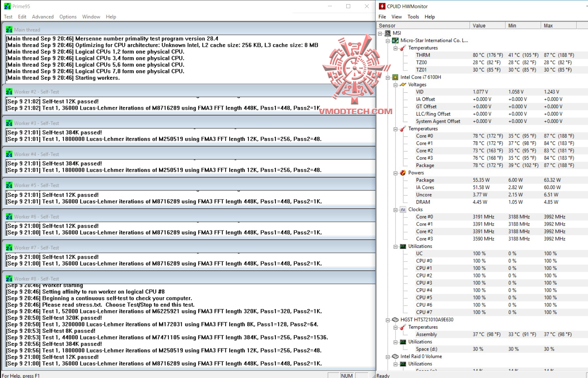The height and width of the screenshot is (378, 588).
Task: Click the CPU Utilizations chart icon
Action: 403,246
